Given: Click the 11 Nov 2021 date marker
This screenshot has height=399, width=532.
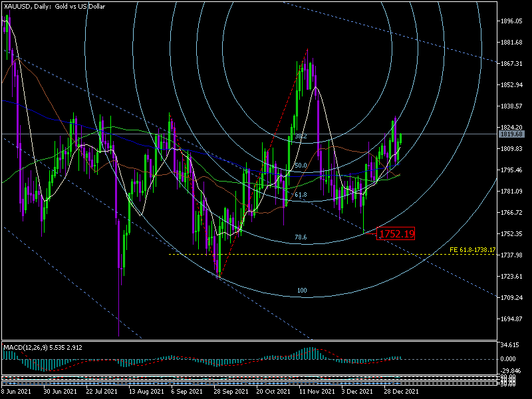Looking at the screenshot, I should pyautogui.click(x=315, y=392).
